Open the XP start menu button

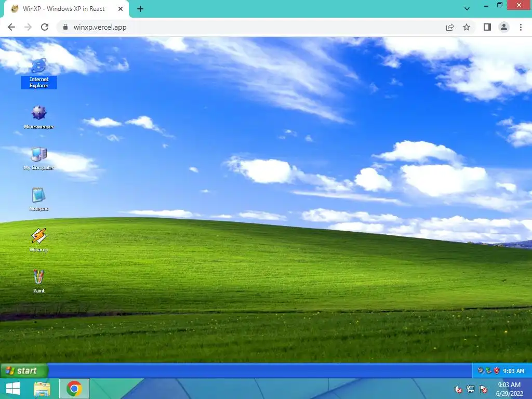24,370
